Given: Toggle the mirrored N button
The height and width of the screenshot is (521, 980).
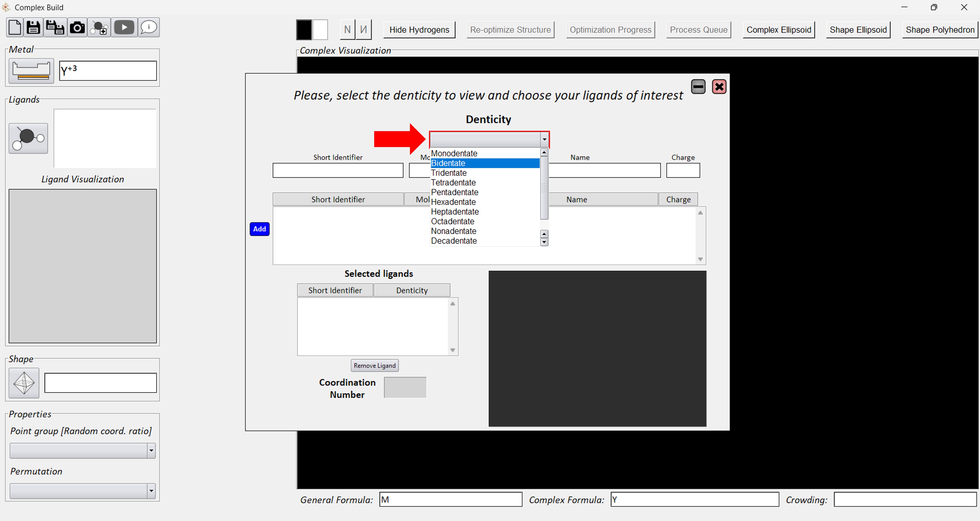Looking at the screenshot, I should (x=363, y=30).
